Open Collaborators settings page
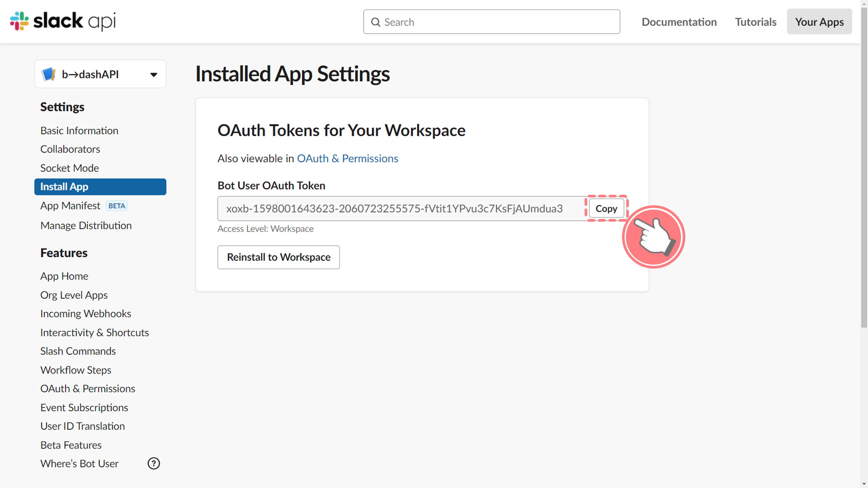 coord(70,149)
